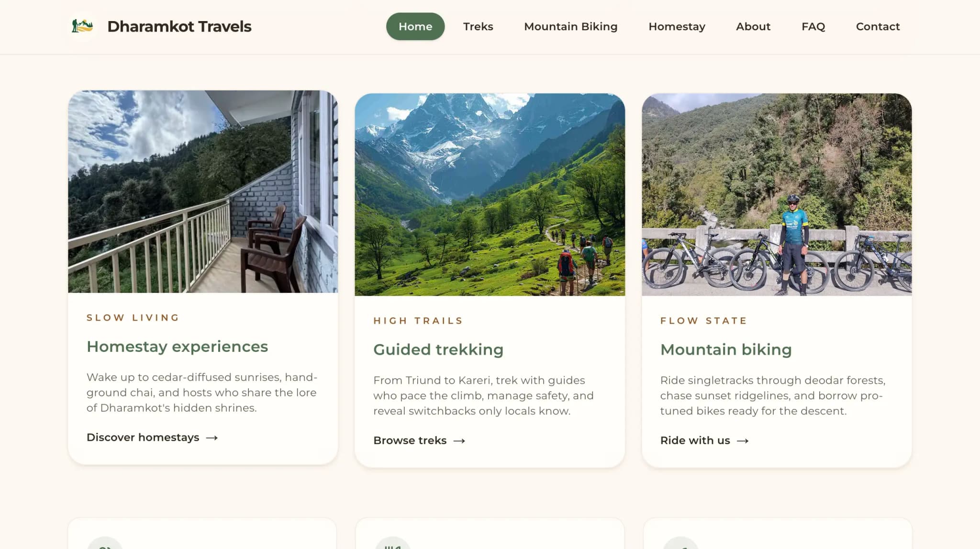Click the arrow icon after Ride with us

(x=744, y=440)
